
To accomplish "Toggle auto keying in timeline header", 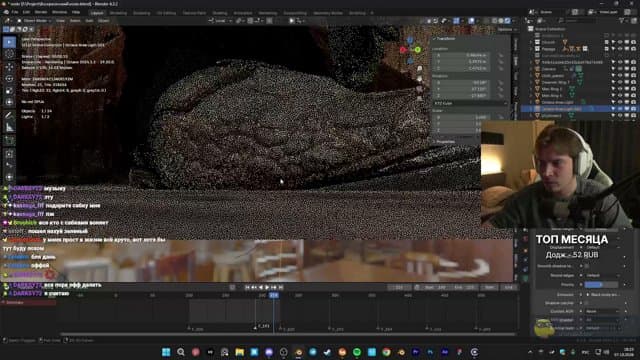I will pos(232,287).
